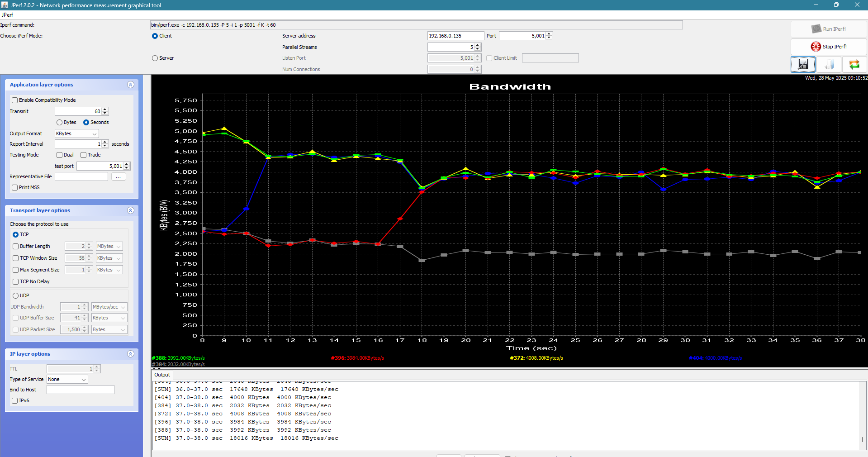This screenshot has height=457, width=868.
Task: Click the #404 blue stream legend
Action: (x=716, y=358)
